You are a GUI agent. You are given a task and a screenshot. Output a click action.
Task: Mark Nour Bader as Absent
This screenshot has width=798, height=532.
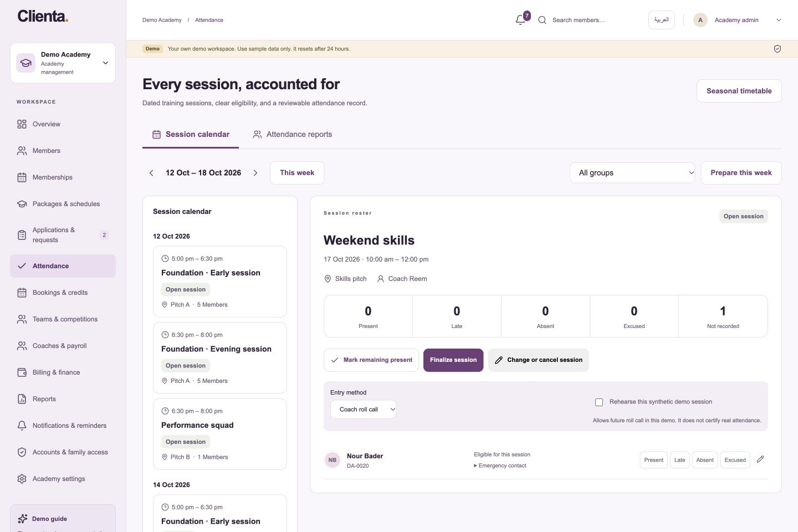point(705,460)
